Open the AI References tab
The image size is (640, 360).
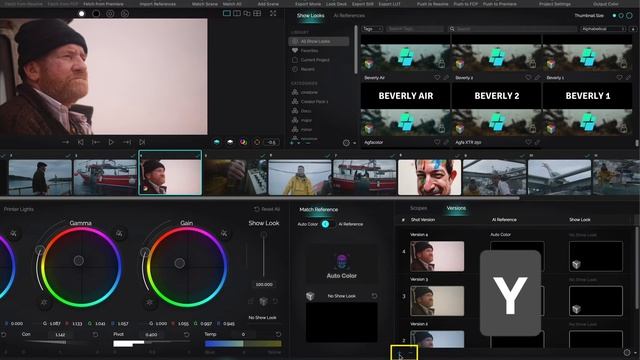pyautogui.click(x=349, y=16)
